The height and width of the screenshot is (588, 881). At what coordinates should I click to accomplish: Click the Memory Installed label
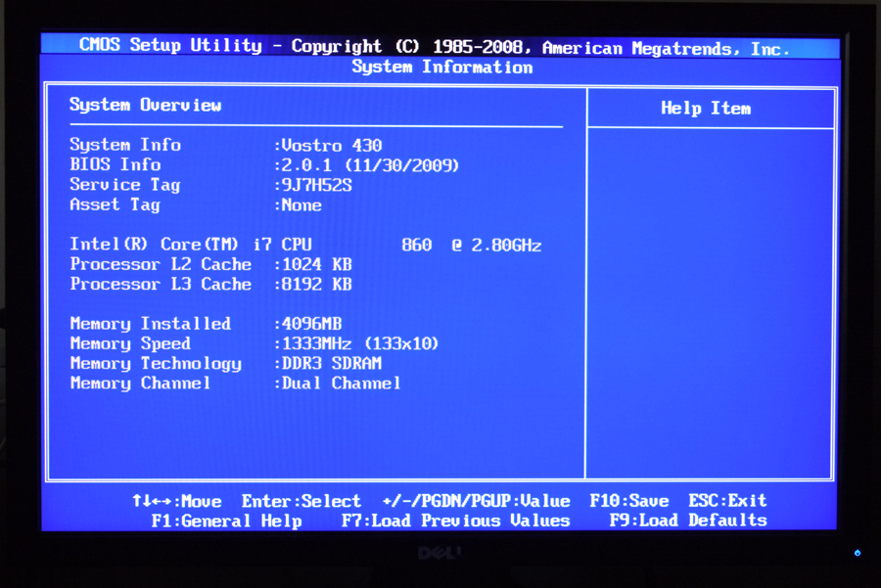(x=151, y=324)
